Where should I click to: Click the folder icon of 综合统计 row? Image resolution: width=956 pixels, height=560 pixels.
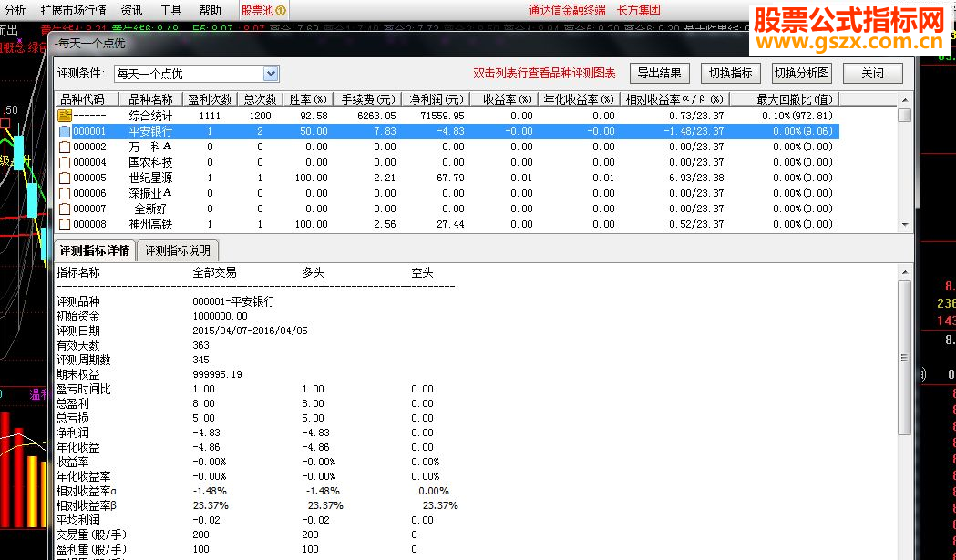click(x=65, y=115)
